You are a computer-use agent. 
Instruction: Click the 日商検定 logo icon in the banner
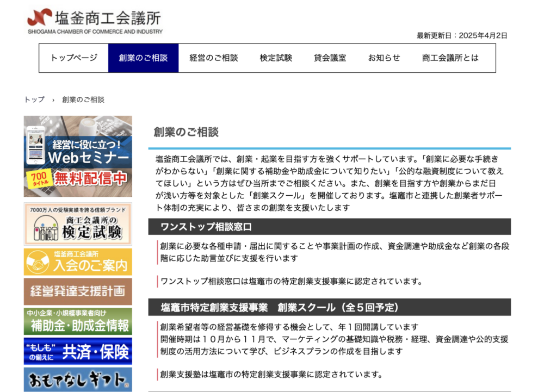pyautogui.click(x=46, y=228)
